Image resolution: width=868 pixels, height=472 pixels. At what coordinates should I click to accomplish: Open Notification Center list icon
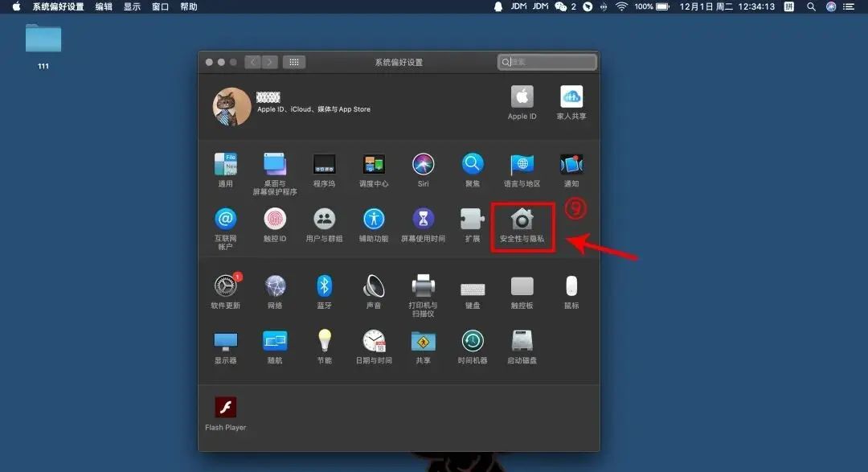[x=849, y=6]
